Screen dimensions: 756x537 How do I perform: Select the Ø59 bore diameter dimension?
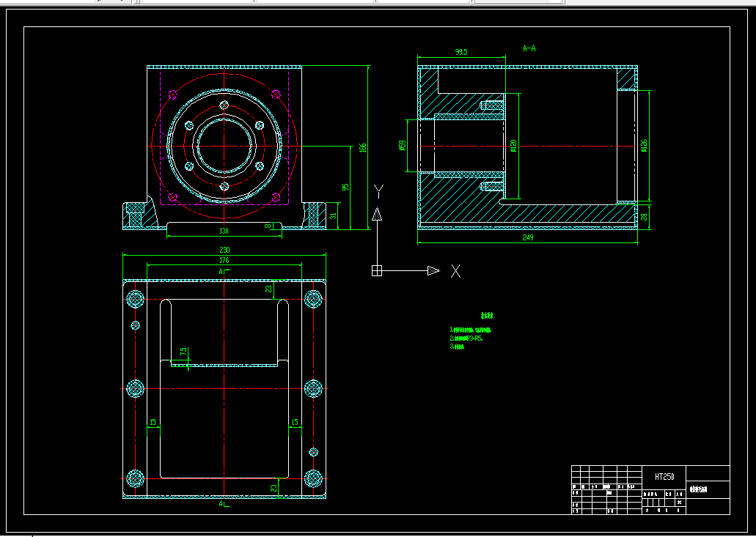[x=402, y=146]
